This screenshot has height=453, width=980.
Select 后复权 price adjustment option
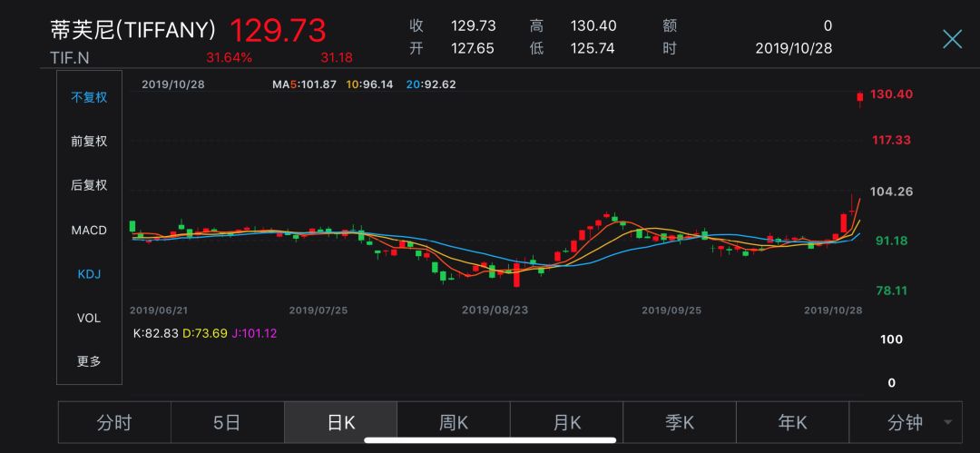pos(89,185)
